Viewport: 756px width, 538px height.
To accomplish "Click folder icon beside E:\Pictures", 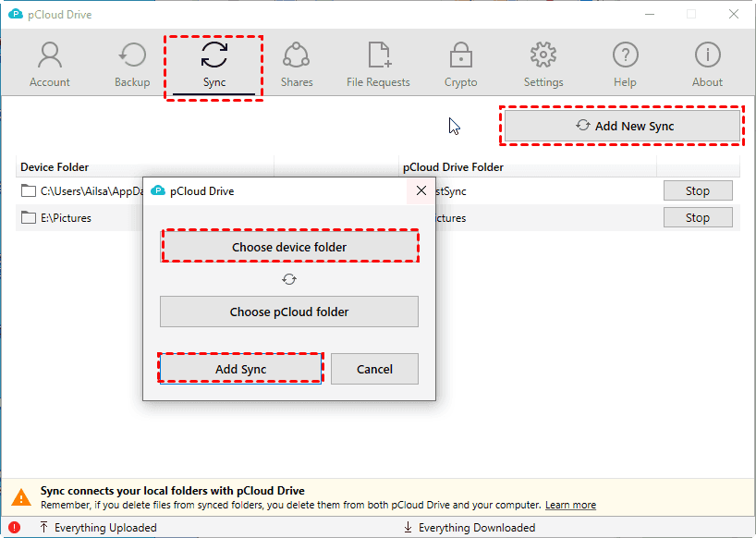I will point(29,218).
